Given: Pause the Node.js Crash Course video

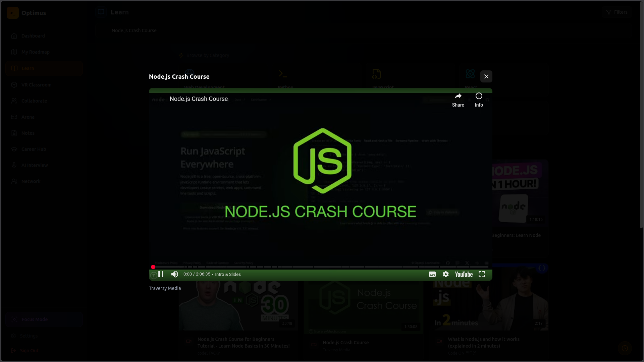Looking at the screenshot, I should click(161, 274).
